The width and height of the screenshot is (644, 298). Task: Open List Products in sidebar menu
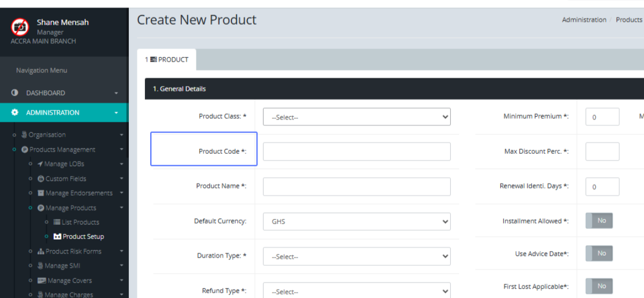tap(80, 222)
